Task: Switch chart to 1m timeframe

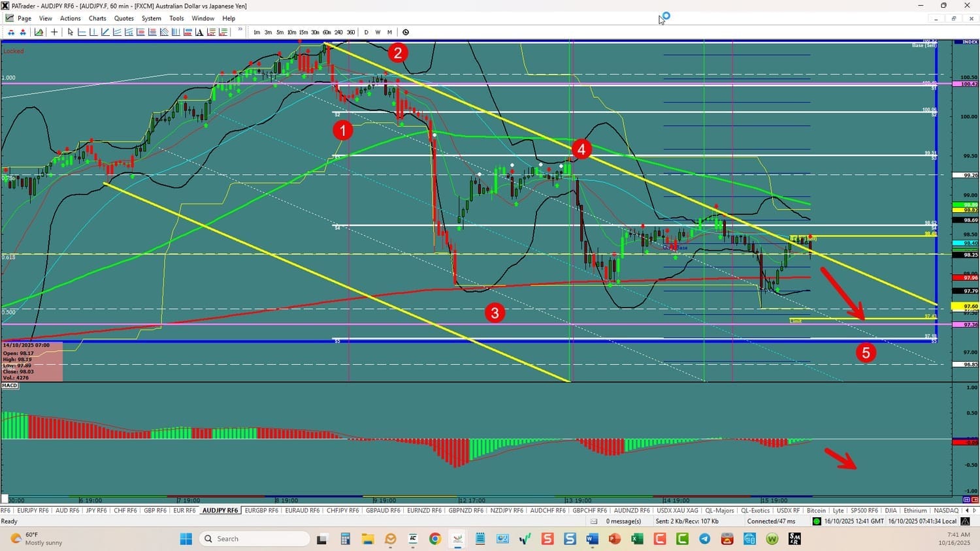Action: point(257,32)
